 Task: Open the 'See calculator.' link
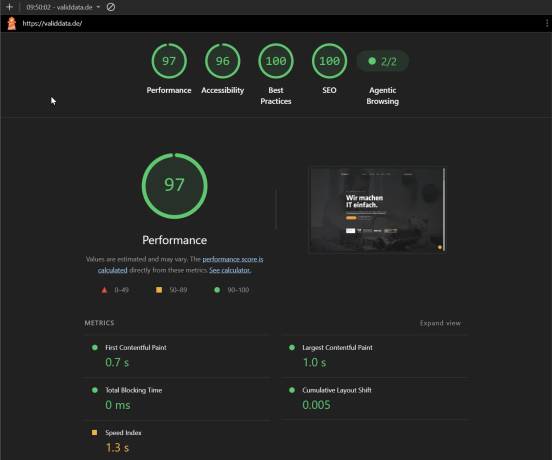pos(230,270)
